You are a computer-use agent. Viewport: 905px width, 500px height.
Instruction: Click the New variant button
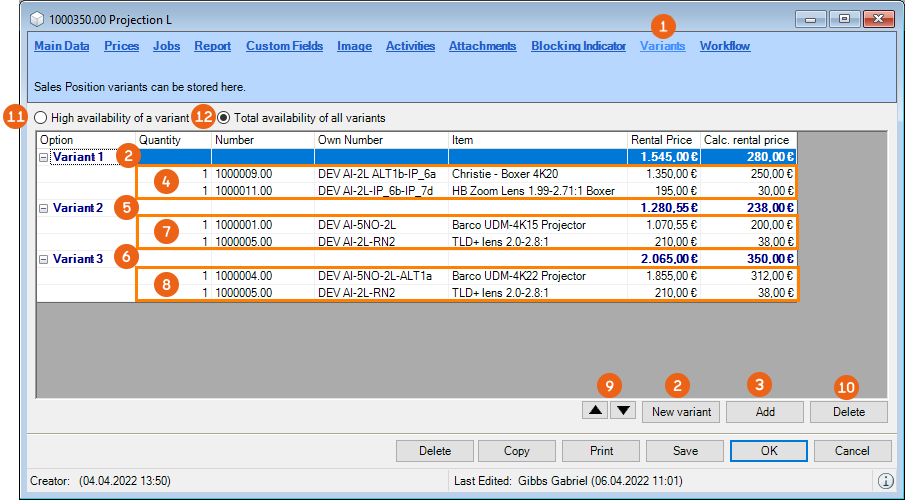click(681, 412)
